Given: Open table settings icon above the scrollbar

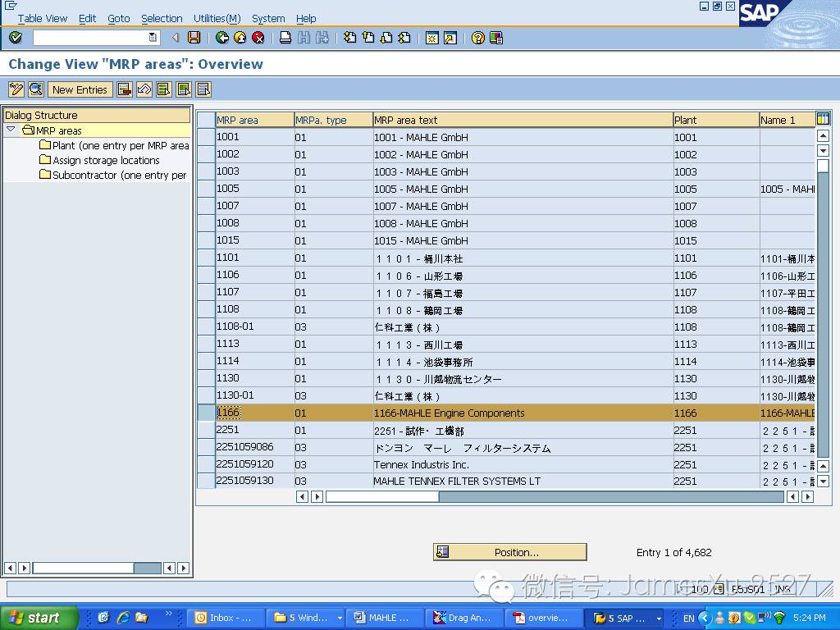Looking at the screenshot, I should (x=822, y=119).
